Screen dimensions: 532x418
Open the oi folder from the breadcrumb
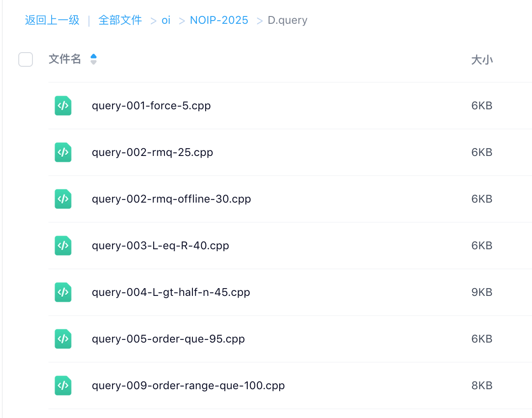(165, 20)
